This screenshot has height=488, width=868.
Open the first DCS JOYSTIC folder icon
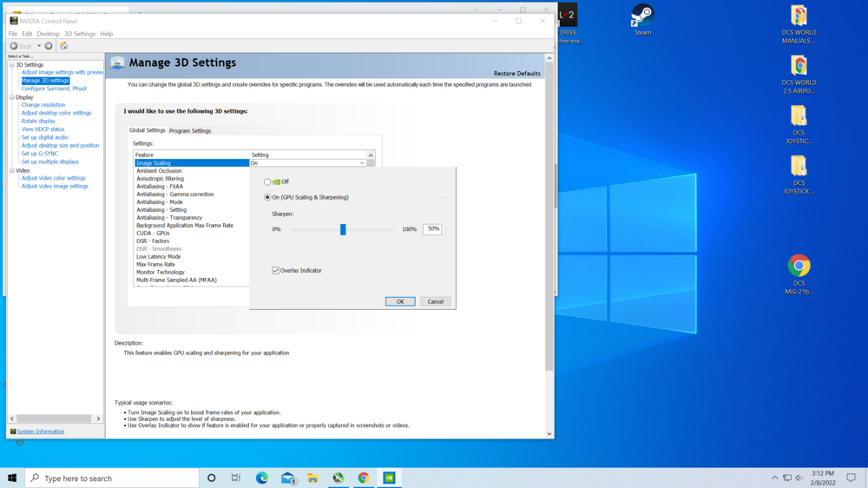pyautogui.click(x=799, y=125)
